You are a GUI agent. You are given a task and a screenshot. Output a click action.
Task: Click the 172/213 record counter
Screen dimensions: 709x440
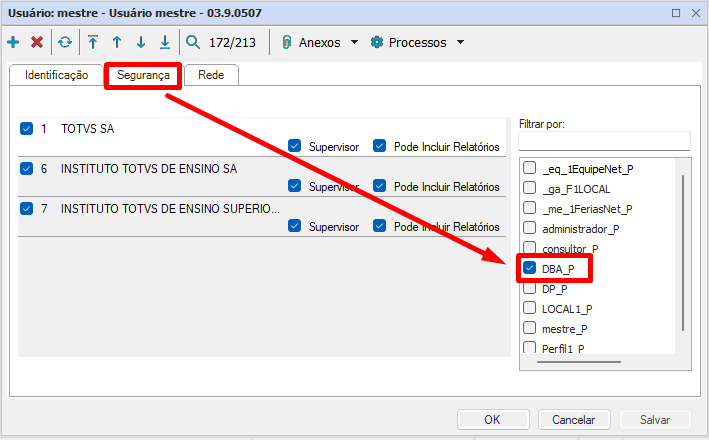pyautogui.click(x=232, y=43)
